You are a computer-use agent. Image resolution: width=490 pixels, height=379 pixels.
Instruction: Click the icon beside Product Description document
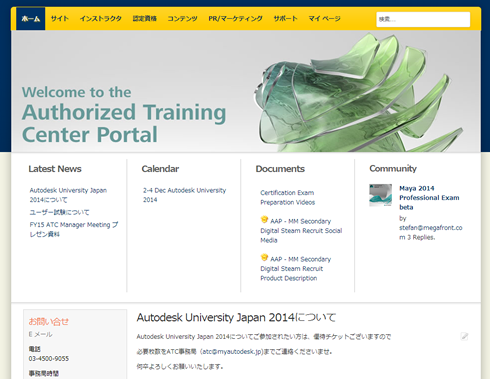[264, 257]
